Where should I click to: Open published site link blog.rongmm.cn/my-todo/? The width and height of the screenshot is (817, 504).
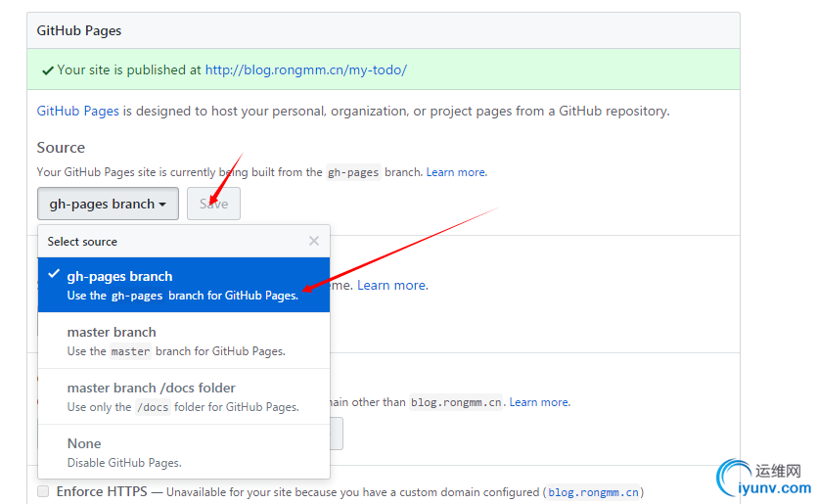click(x=306, y=69)
